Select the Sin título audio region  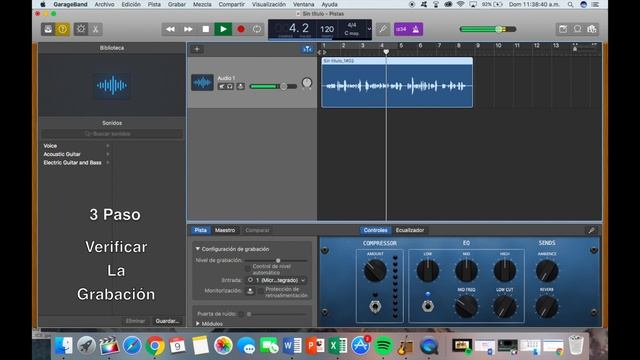397,82
